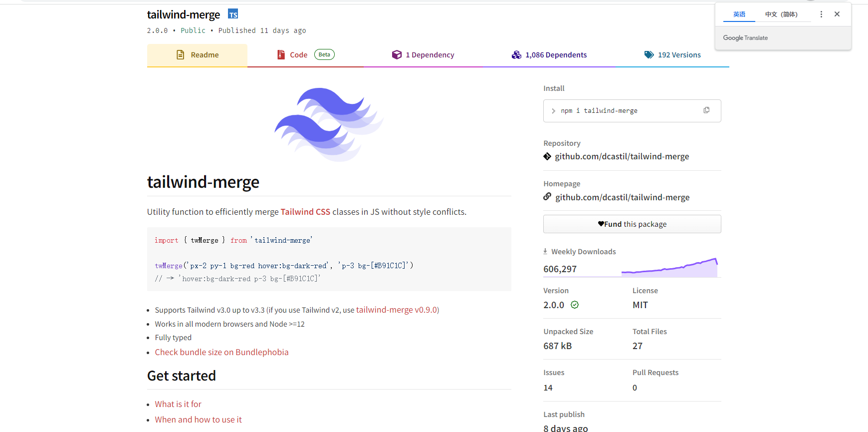Click the 687 kB unpacked size
This screenshot has width=868, height=432.
pyautogui.click(x=558, y=346)
